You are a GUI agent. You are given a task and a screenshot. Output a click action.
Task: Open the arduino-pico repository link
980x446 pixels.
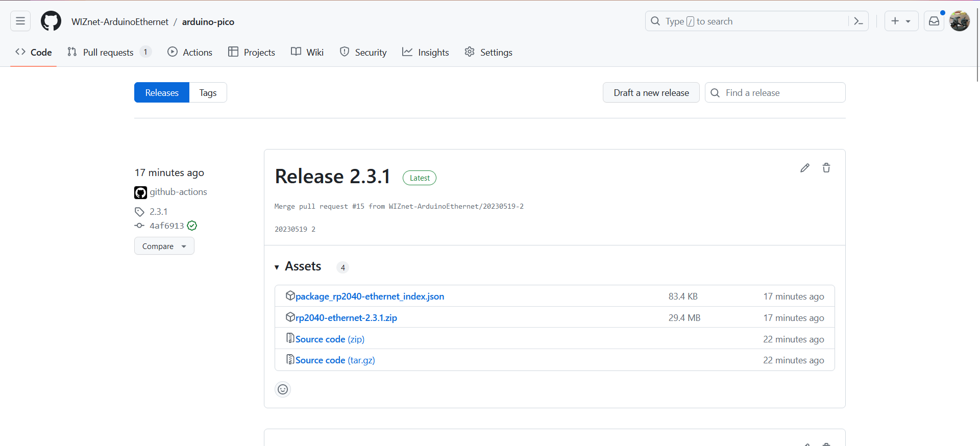tap(208, 21)
